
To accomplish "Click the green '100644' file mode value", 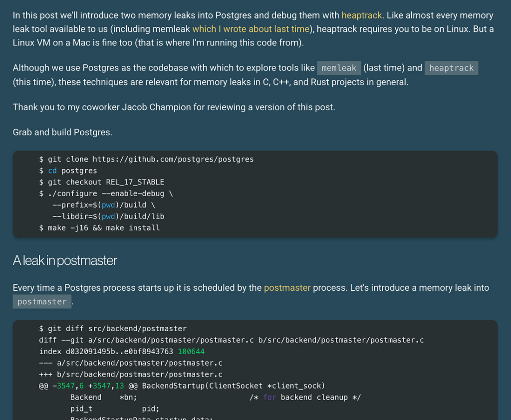I will [191, 351].
